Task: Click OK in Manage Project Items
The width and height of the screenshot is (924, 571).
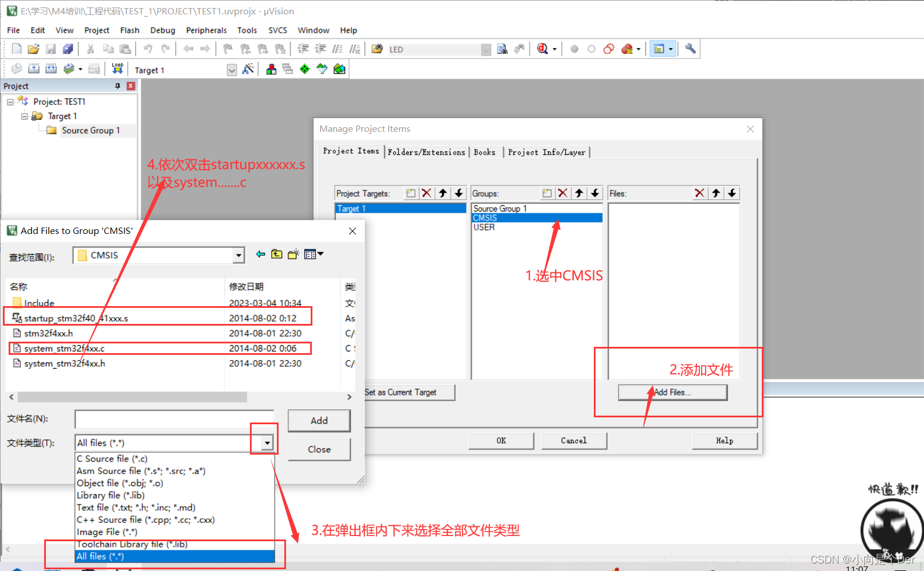Action: [501, 440]
